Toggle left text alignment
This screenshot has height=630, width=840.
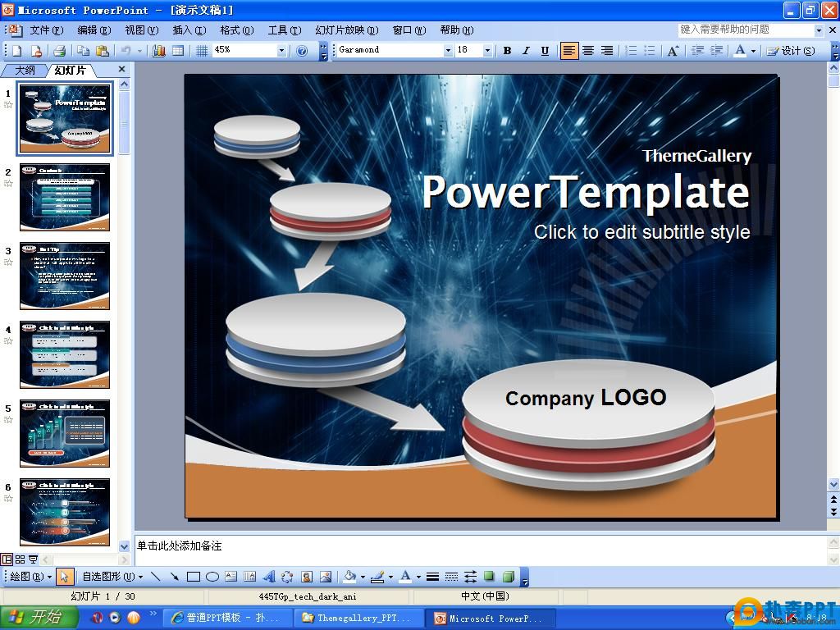(x=569, y=50)
